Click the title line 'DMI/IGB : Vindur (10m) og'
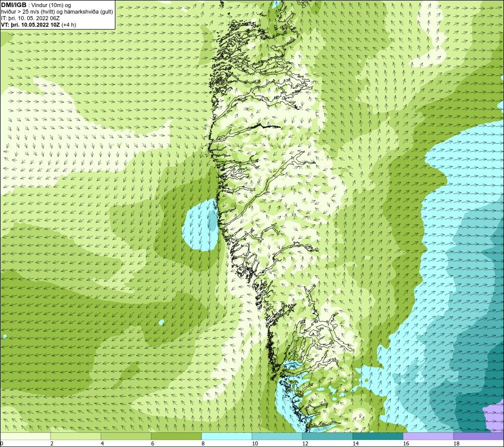Screen dimensions: 504x447 tap(36, 5)
